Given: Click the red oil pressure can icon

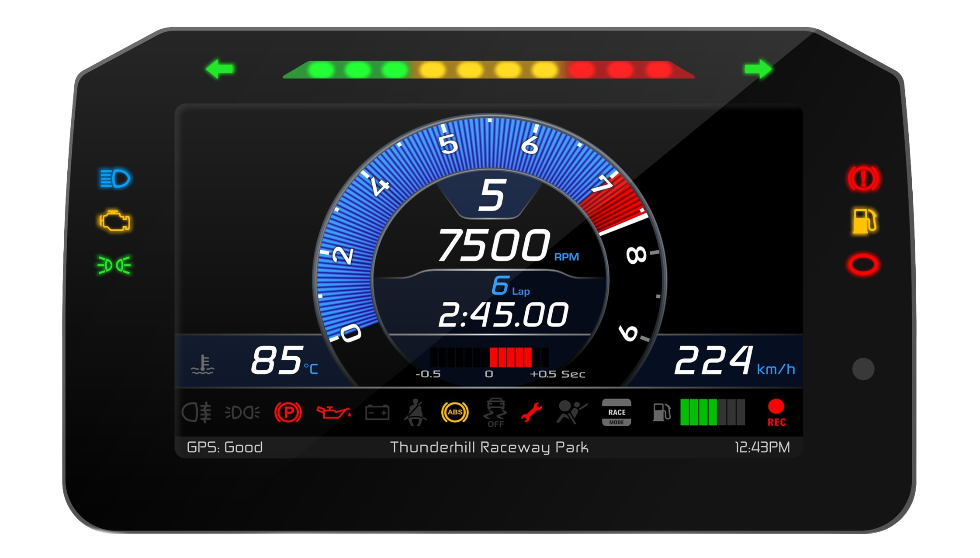Looking at the screenshot, I should [x=333, y=412].
